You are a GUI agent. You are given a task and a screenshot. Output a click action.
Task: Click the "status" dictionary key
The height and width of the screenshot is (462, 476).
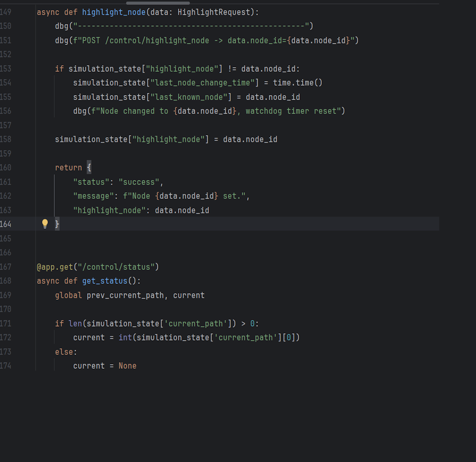91,182
